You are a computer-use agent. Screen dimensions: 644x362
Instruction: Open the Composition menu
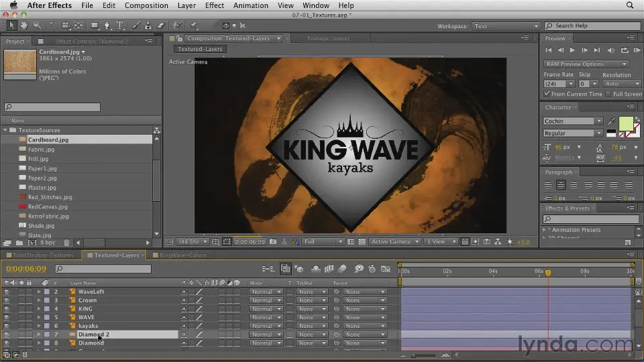click(x=146, y=5)
